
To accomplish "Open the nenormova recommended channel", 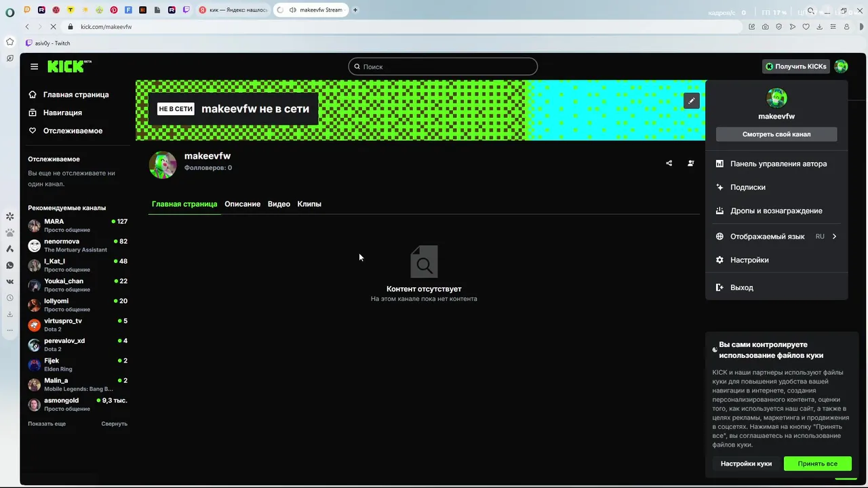I will pos(77,245).
